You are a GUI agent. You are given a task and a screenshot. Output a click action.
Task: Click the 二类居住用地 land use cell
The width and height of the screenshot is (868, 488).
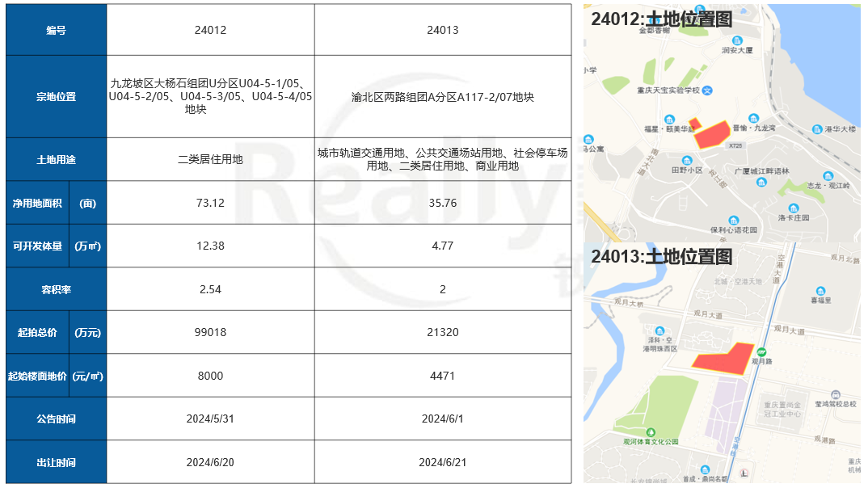click(x=210, y=159)
